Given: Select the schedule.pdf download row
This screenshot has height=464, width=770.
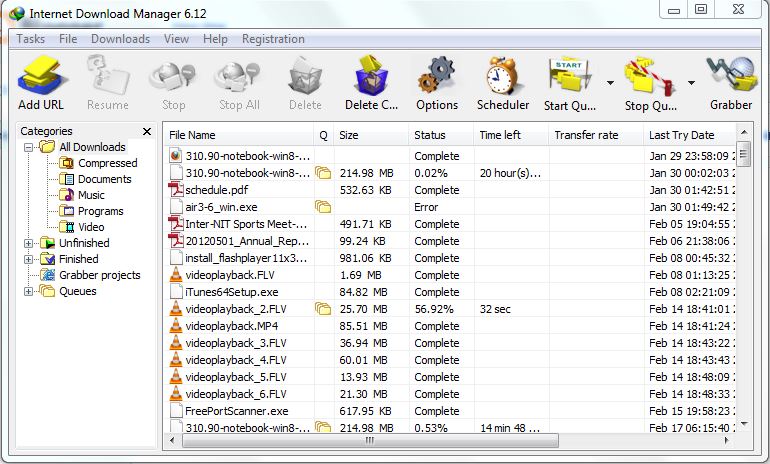Looking at the screenshot, I should coord(449,190).
